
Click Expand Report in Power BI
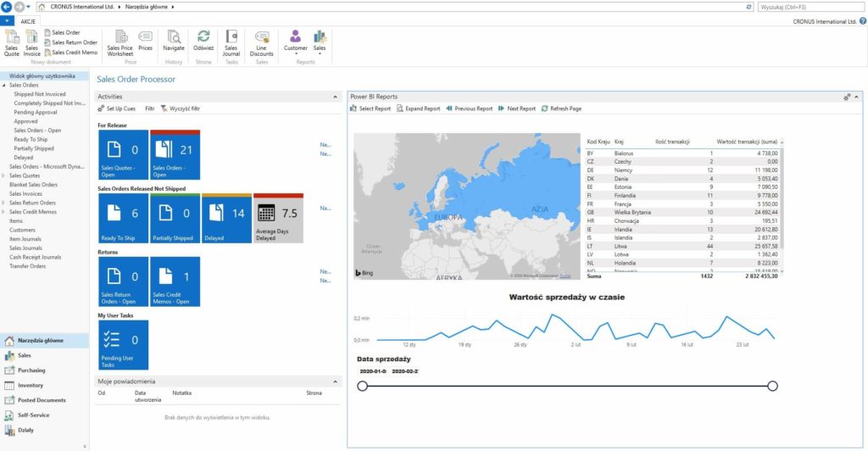click(x=418, y=109)
